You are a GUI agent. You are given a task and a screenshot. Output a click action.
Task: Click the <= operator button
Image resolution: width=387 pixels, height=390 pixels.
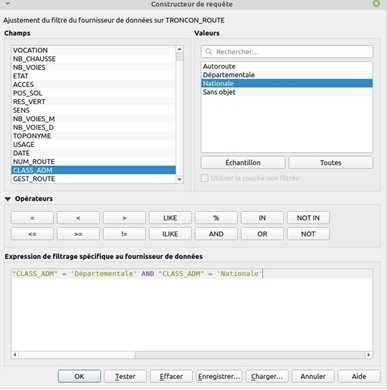point(32,234)
